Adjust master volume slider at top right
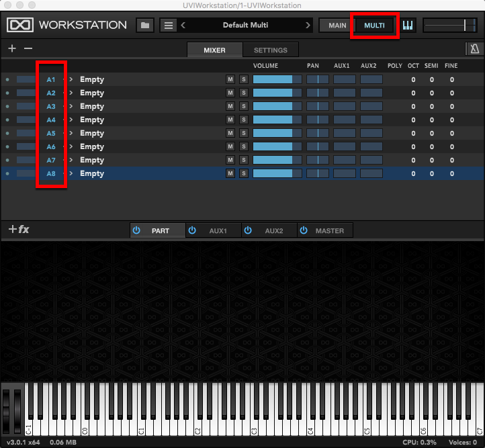Screen dimensions: 485x448 (450, 26)
